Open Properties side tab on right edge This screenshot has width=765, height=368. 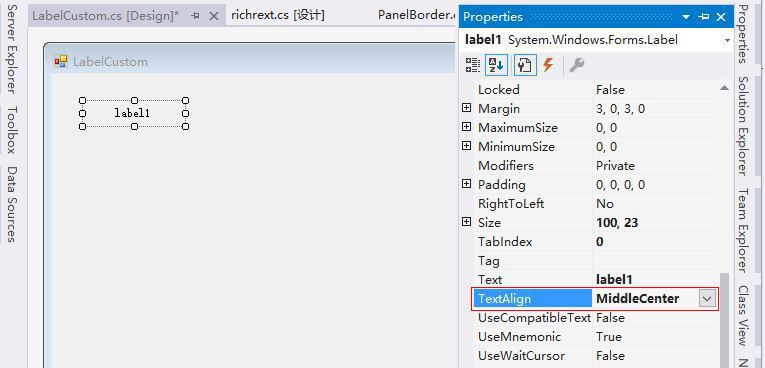(743, 34)
